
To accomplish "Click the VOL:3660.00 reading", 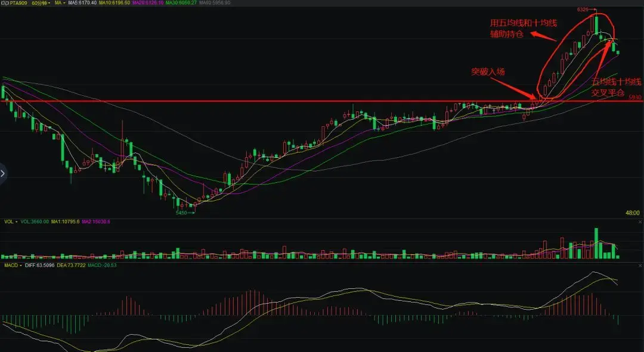I will tap(35, 222).
